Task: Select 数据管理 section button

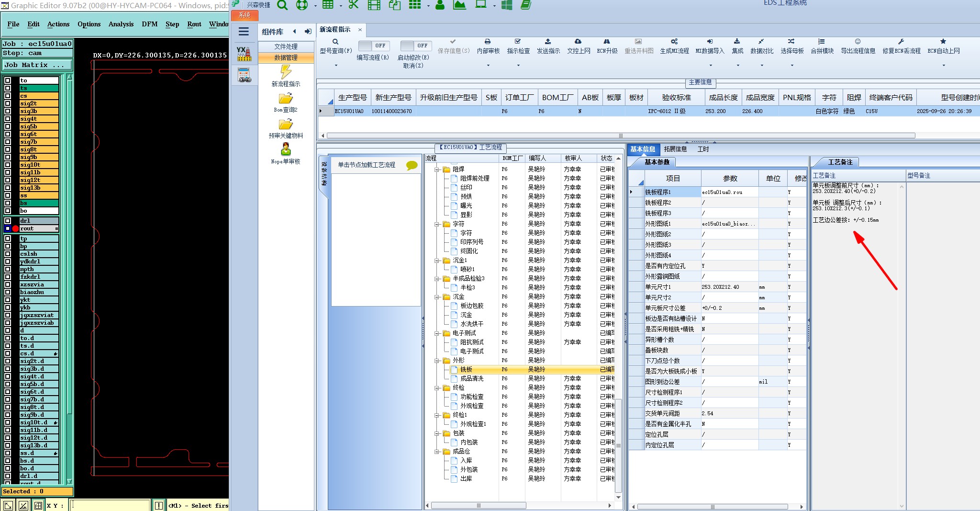Action: [x=286, y=57]
